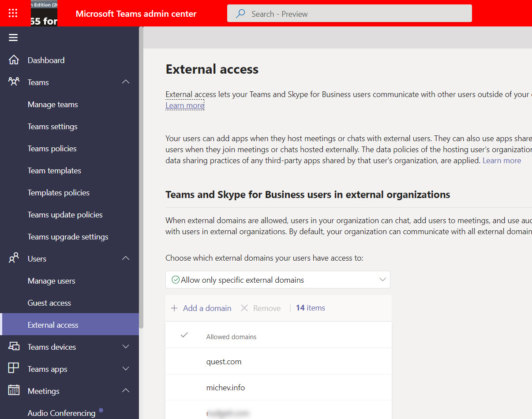Select the michev.info domain row
532x419 pixels.
(x=225, y=387)
